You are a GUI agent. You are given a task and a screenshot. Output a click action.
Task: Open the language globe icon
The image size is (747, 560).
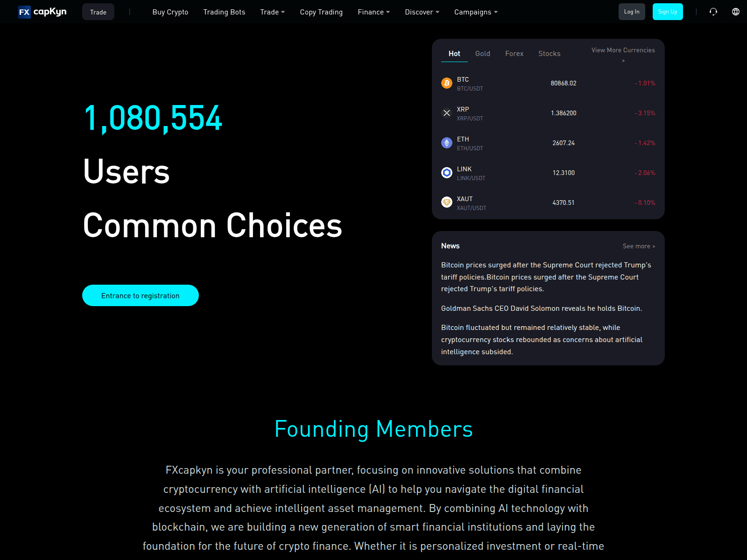coord(736,12)
